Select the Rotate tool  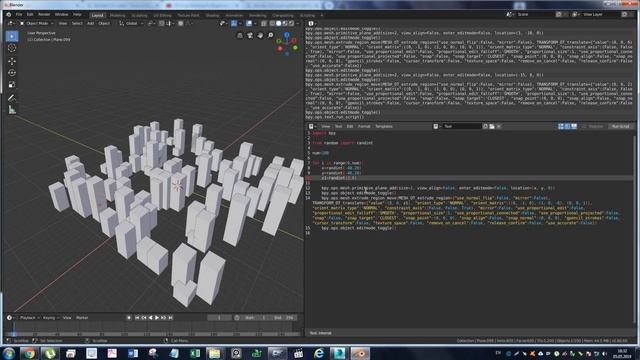12,73
